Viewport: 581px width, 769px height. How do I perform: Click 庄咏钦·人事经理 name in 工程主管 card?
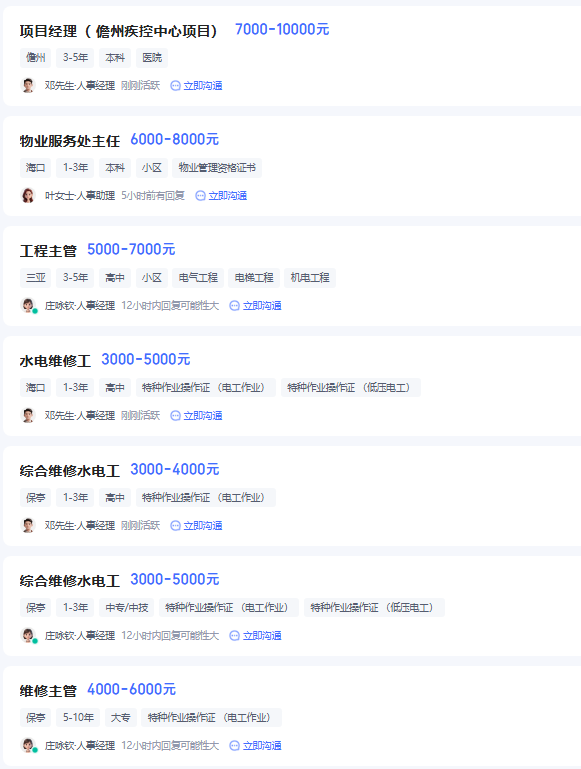(80, 305)
